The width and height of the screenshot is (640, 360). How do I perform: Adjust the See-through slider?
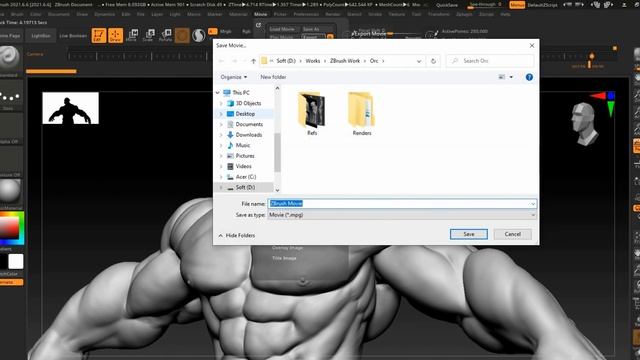pyautogui.click(x=486, y=5)
